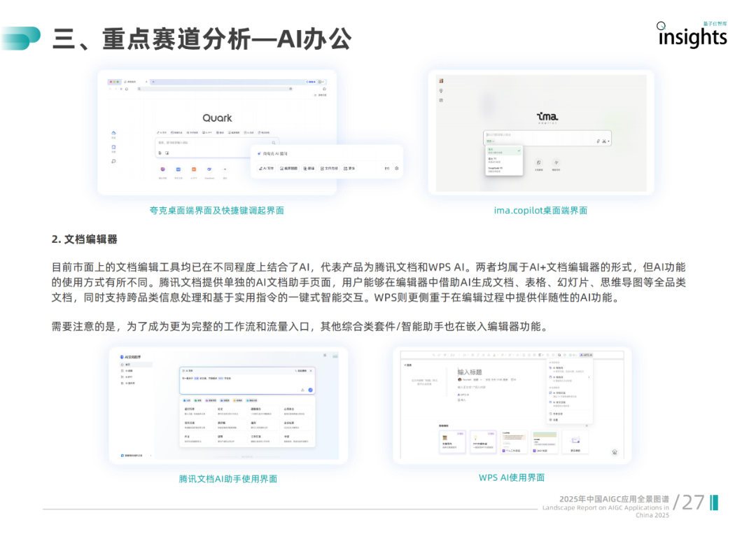
Task: Click 截屏搜题 in the Quark AI popup
Action: [289, 168]
